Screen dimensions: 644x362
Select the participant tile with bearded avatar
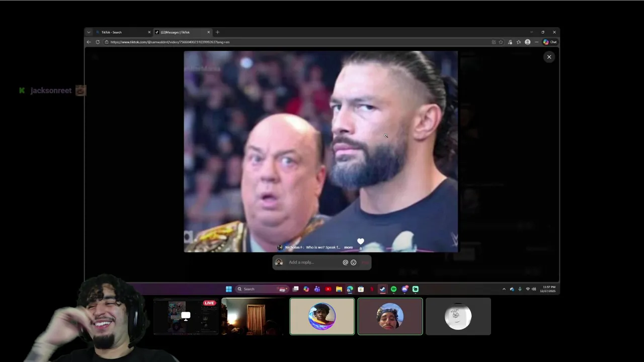pos(390,316)
